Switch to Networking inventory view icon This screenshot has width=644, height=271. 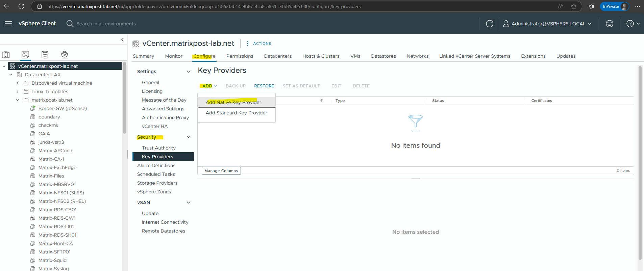(x=65, y=54)
